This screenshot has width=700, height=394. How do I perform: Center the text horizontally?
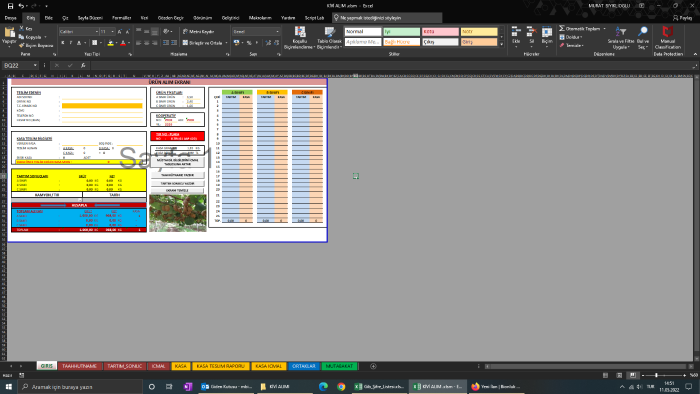click(x=146, y=43)
